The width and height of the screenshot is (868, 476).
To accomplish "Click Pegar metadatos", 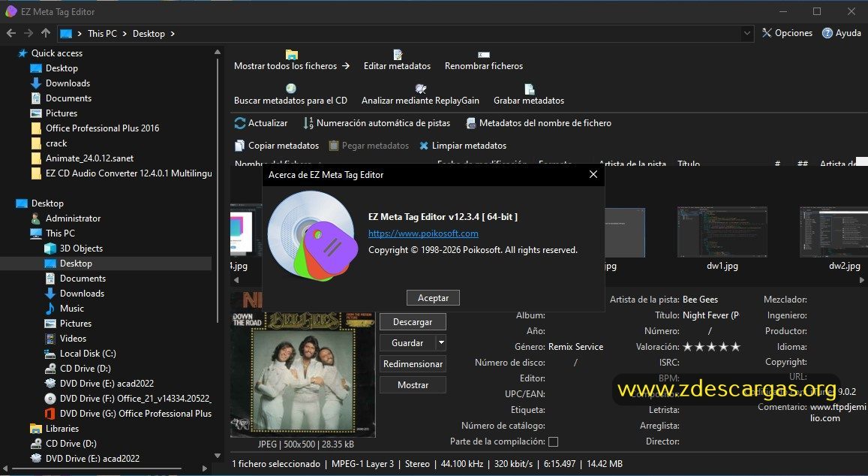I will 368,146.
